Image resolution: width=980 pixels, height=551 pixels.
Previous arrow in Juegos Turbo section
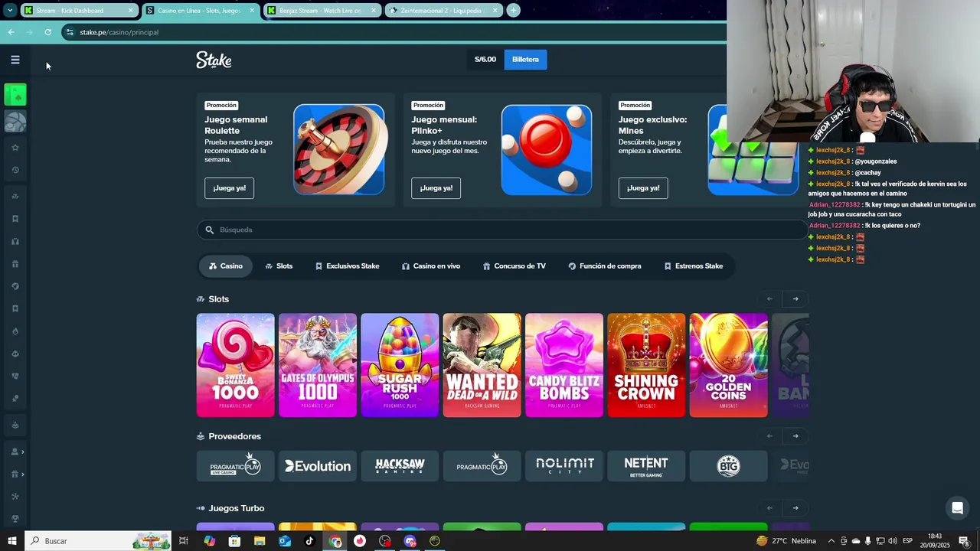(769, 508)
